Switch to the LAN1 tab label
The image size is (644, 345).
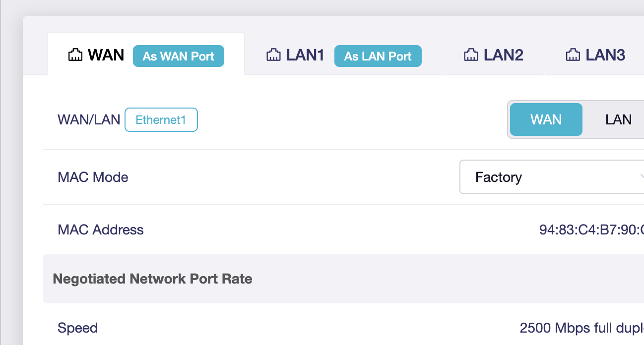click(305, 55)
